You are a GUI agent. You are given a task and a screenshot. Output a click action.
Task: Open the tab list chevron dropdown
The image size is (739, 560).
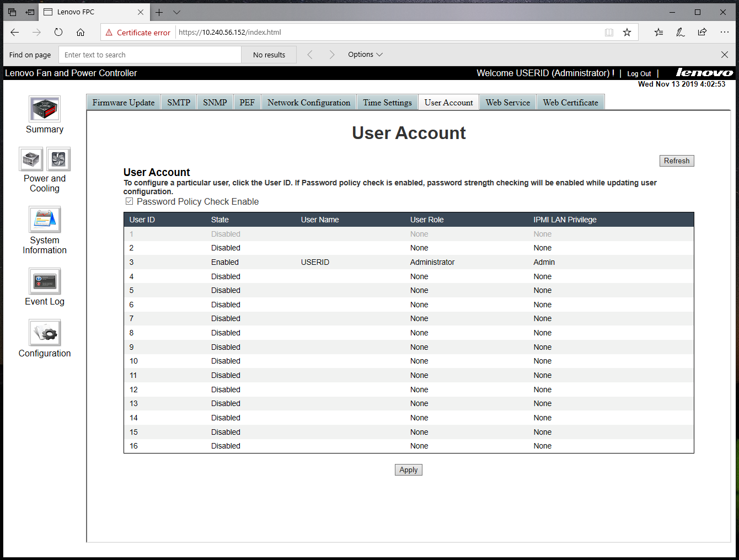coord(176,12)
